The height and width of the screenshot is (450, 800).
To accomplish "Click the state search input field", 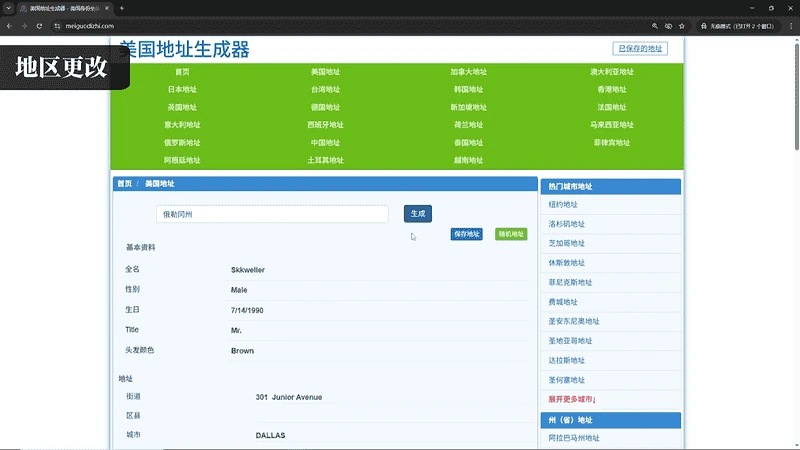I will click(272, 214).
